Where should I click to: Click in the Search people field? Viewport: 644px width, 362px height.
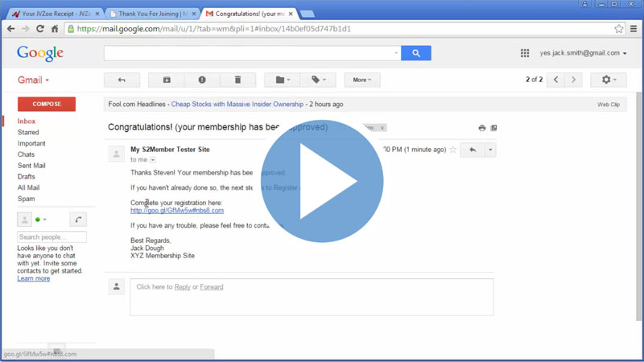click(x=52, y=237)
